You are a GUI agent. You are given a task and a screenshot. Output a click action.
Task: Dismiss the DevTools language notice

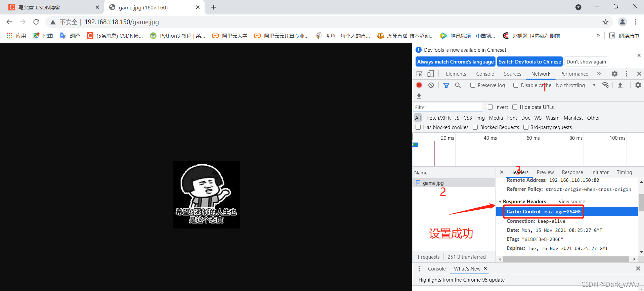pos(639,55)
